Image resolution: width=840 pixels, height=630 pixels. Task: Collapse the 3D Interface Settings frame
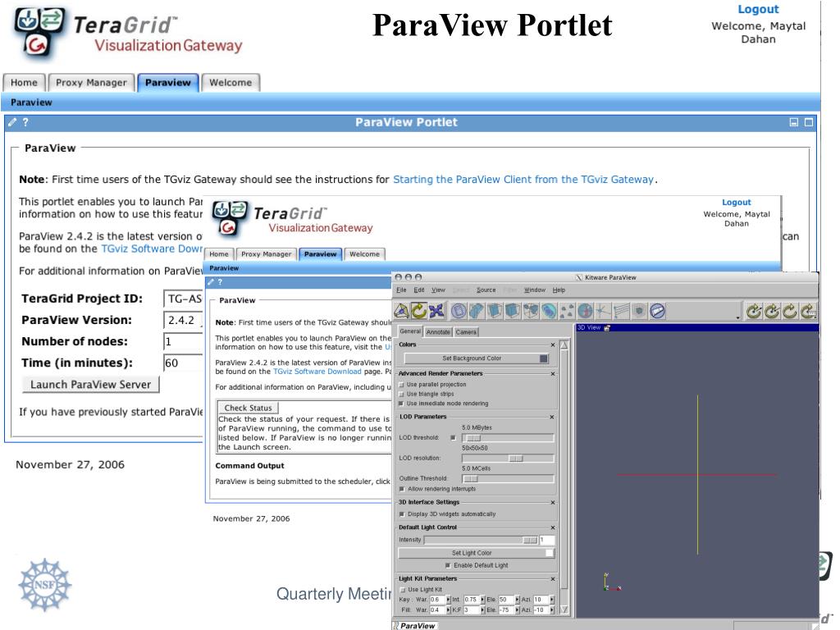553,503
